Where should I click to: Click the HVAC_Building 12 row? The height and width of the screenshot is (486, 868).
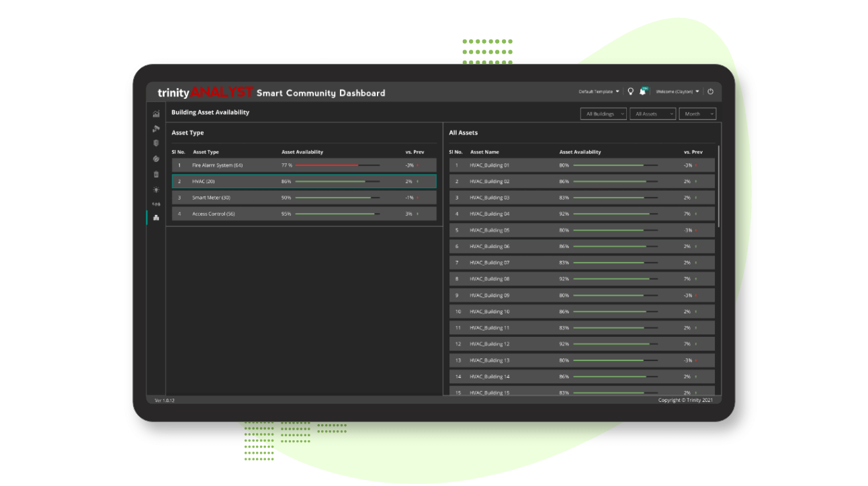coord(582,344)
